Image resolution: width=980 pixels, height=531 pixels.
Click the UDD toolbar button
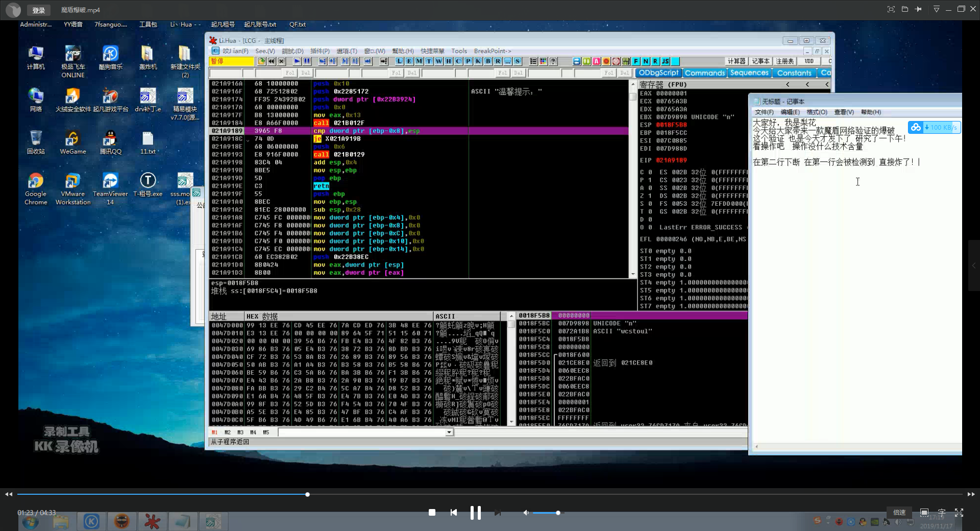(x=809, y=61)
